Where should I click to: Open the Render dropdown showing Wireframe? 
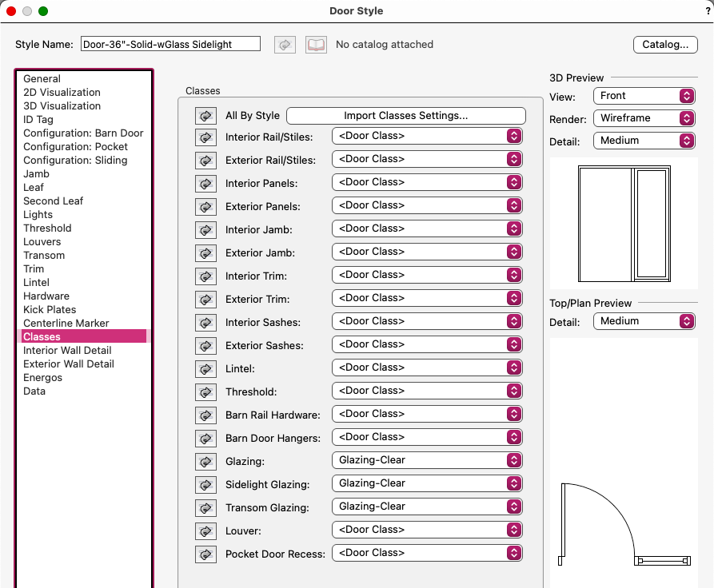(x=644, y=117)
